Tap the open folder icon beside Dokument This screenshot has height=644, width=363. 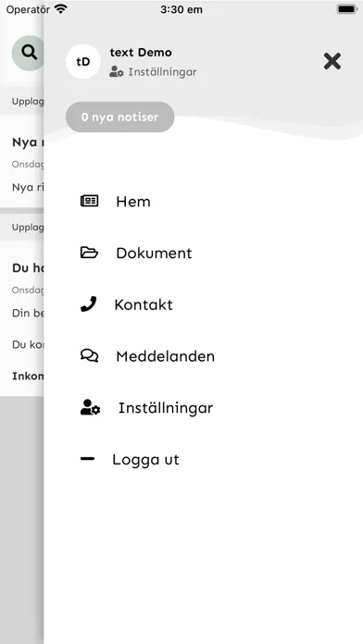click(89, 253)
